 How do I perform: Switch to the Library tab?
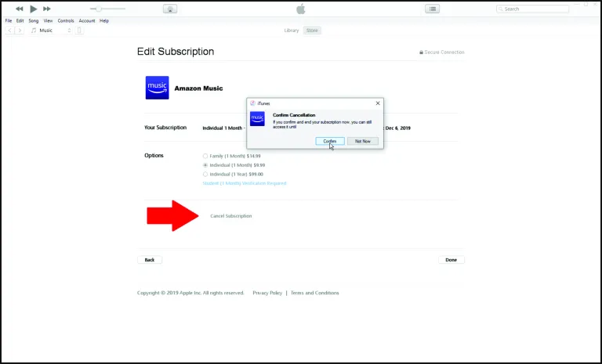point(292,31)
